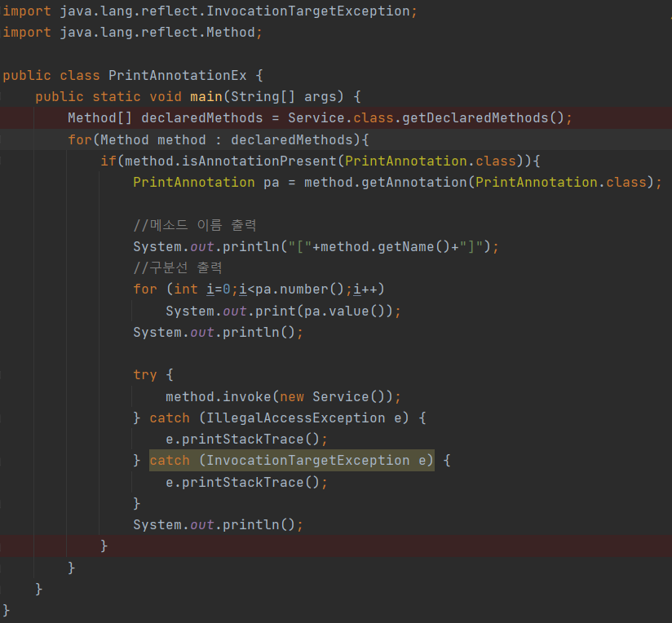
Task: Click the PrintAnnotationEx class name
Action: (178, 75)
